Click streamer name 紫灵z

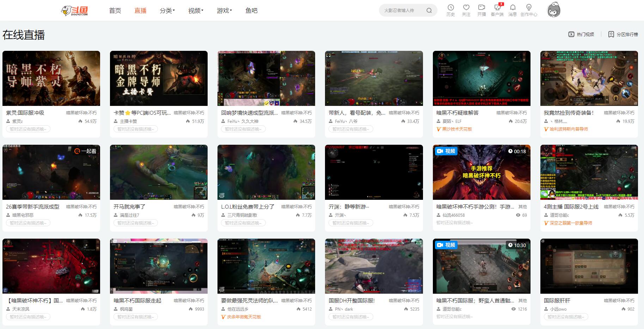click(x=18, y=121)
